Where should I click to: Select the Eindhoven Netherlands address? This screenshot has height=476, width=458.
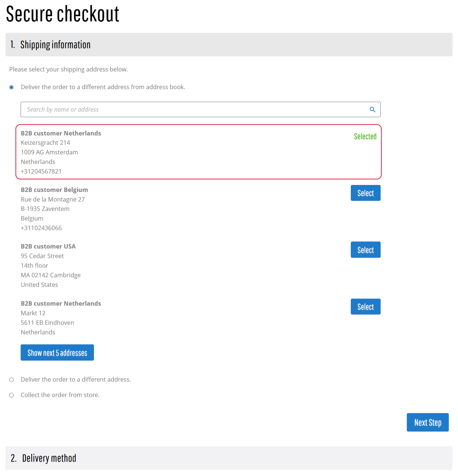tap(365, 307)
